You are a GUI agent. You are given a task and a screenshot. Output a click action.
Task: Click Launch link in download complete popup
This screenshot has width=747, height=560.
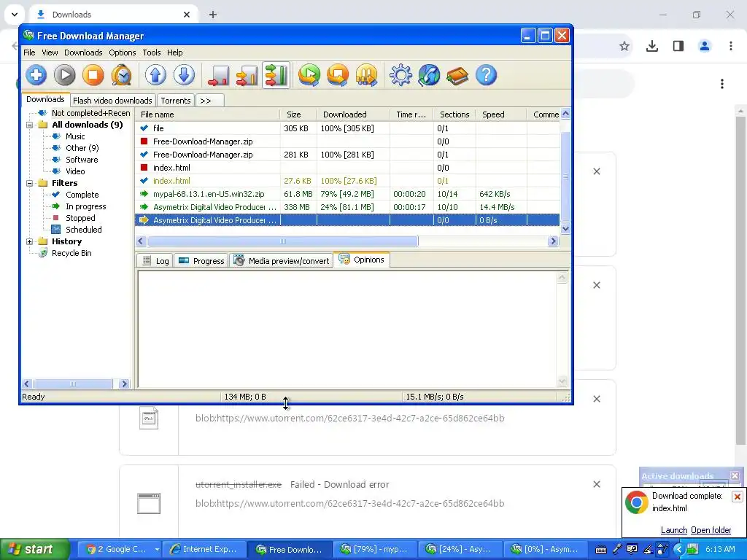[673, 530]
